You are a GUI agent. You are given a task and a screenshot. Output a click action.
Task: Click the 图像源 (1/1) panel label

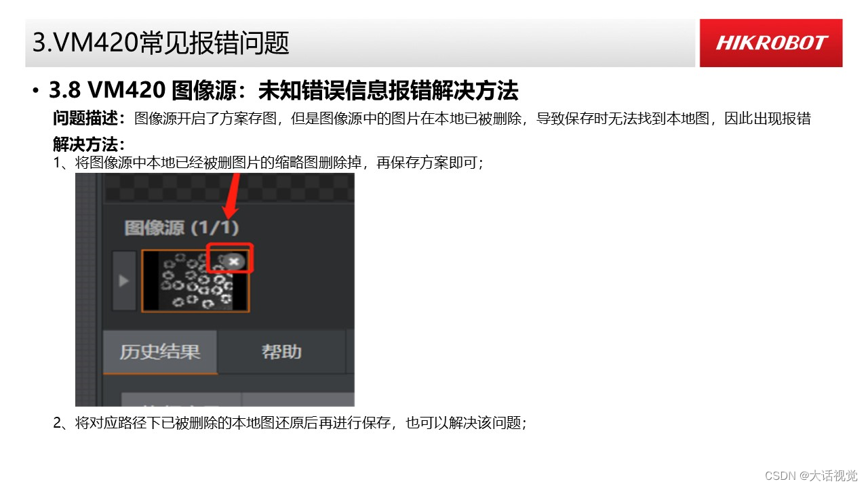pos(181,228)
